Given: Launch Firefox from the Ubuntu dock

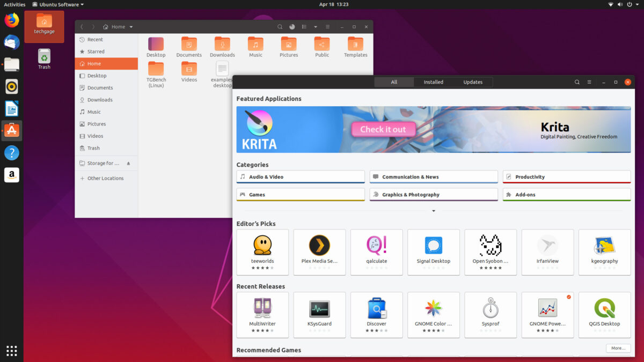Looking at the screenshot, I should pyautogui.click(x=12, y=20).
